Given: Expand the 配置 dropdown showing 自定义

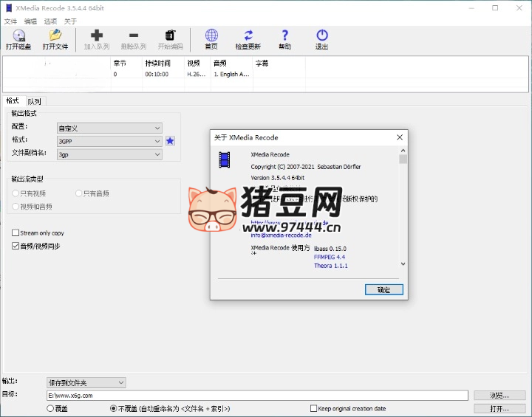Looking at the screenshot, I should click(109, 128).
